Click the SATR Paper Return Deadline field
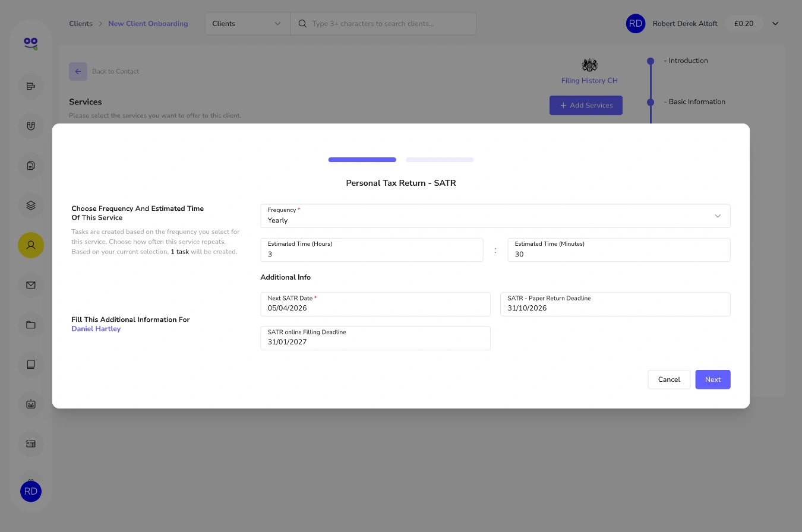 615,304
